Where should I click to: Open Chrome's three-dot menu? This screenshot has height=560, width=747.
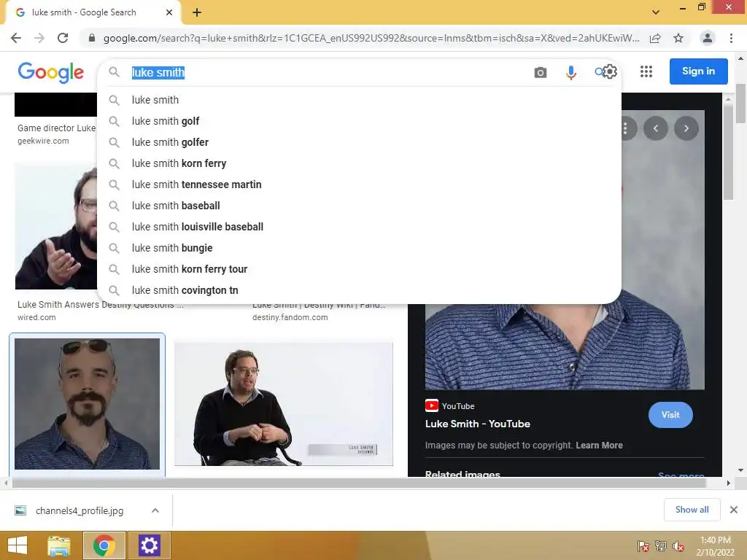coord(731,38)
